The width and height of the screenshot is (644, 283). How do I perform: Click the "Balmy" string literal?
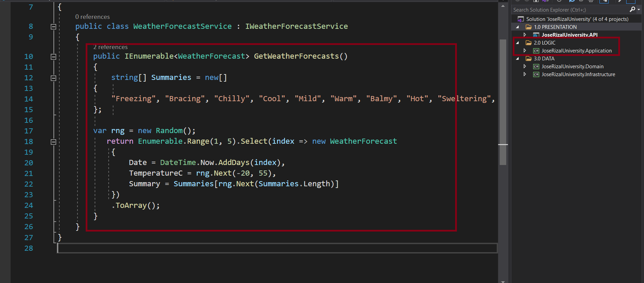381,99
